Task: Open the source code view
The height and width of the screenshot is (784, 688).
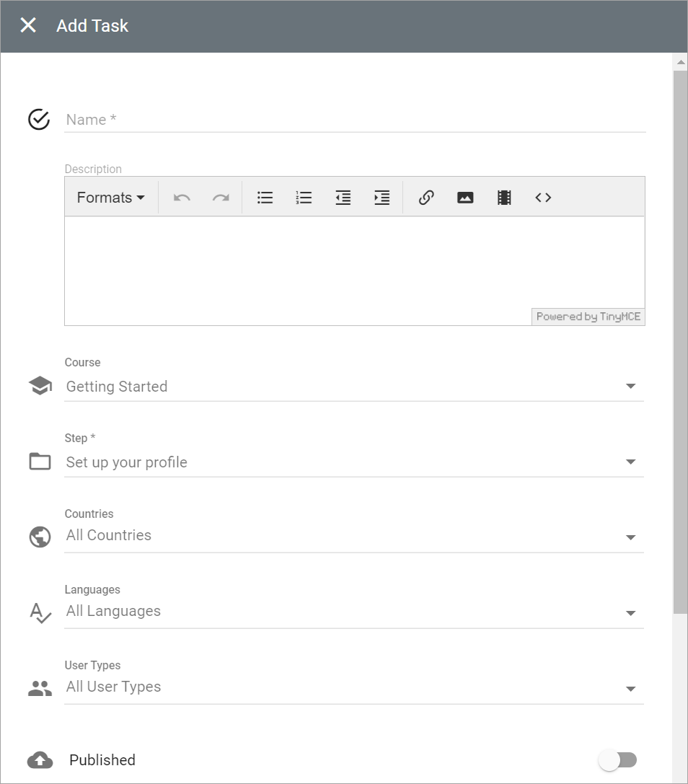Action: coord(543,197)
